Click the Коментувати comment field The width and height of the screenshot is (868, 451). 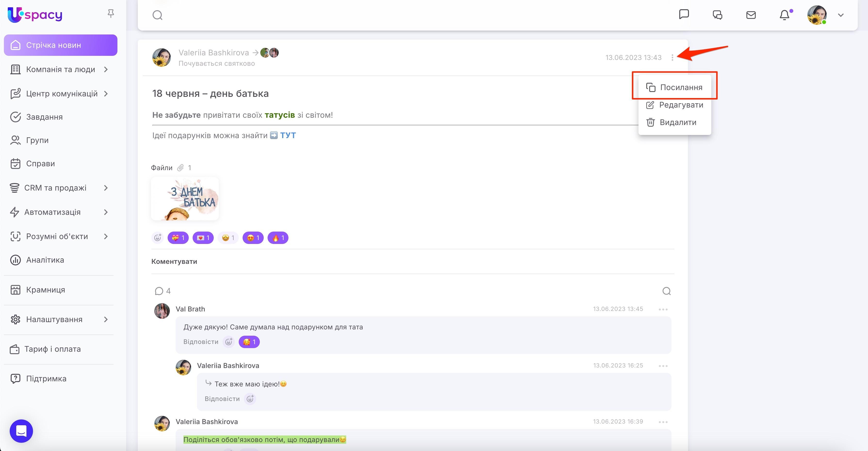[174, 262]
